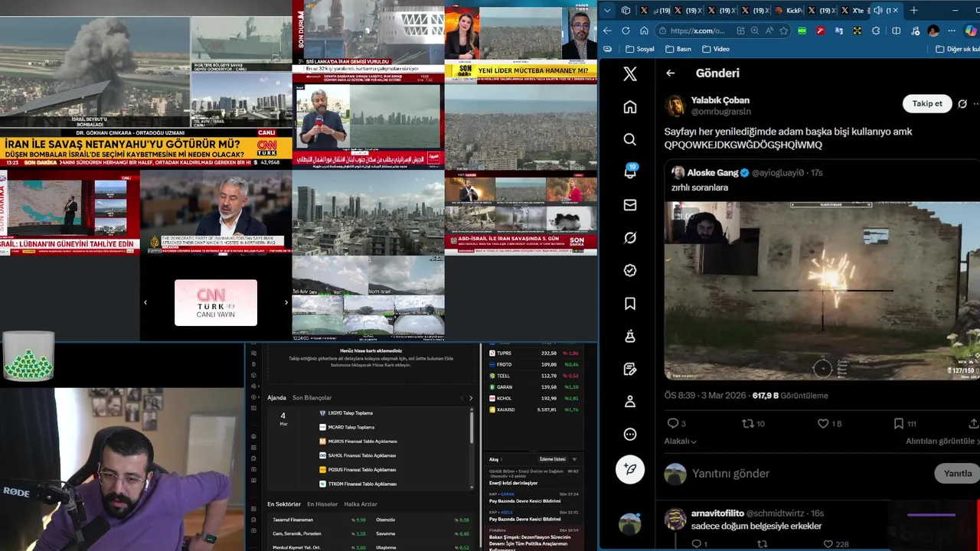This screenshot has height=551, width=980.
Task: Move CNN Türk carousel left arrow
Action: 145,302
